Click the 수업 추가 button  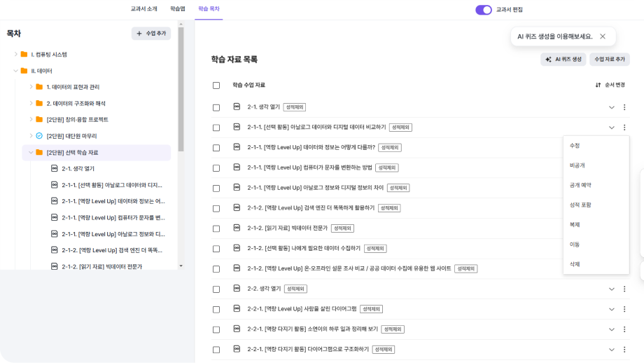coord(151,34)
